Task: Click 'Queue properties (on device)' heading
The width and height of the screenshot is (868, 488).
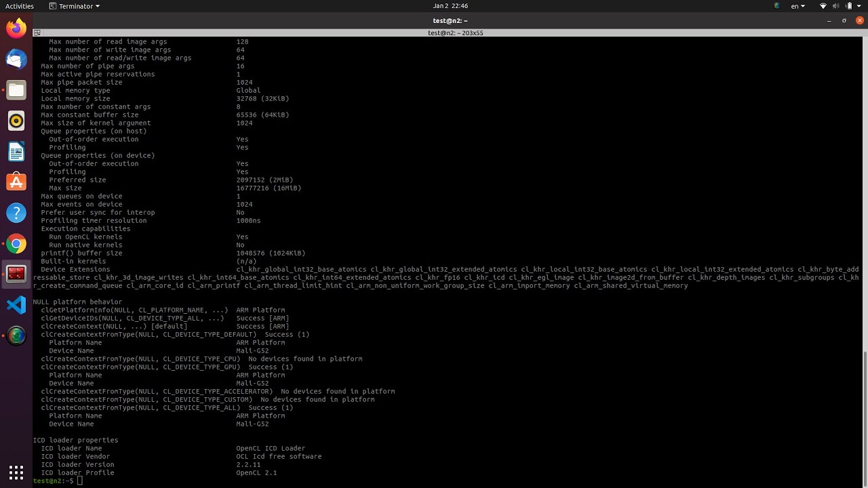Action: pos(98,155)
